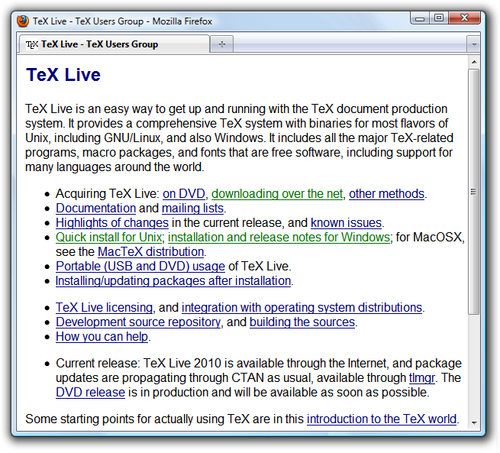Open 'Portable (USB and DVD) usage' link

coord(140,266)
